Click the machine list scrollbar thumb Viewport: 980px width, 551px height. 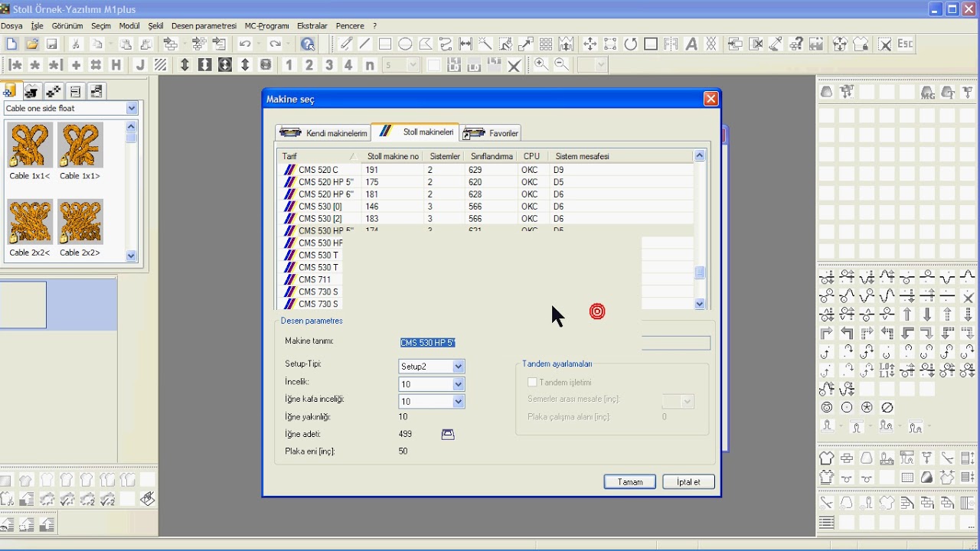(x=700, y=273)
